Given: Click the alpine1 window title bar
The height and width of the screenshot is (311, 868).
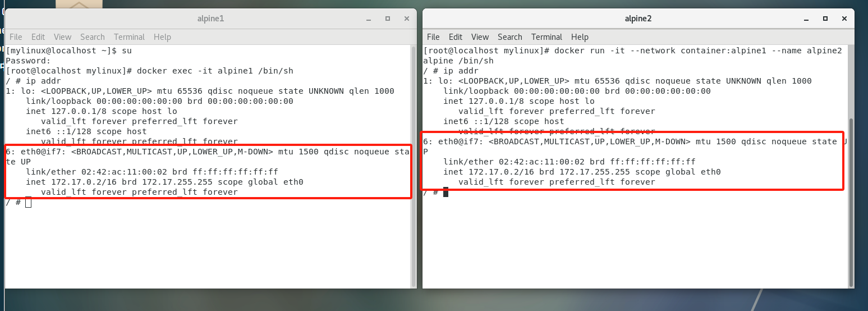Looking at the screenshot, I should click(x=210, y=19).
